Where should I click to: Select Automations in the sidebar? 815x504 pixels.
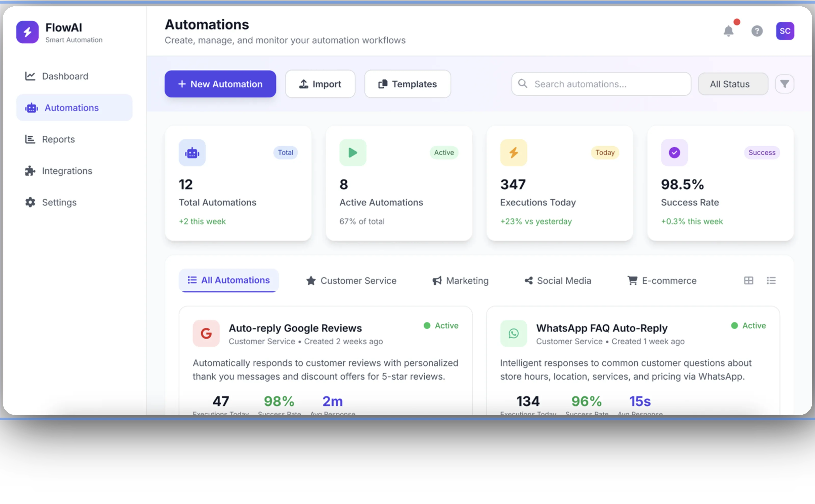[x=74, y=108]
